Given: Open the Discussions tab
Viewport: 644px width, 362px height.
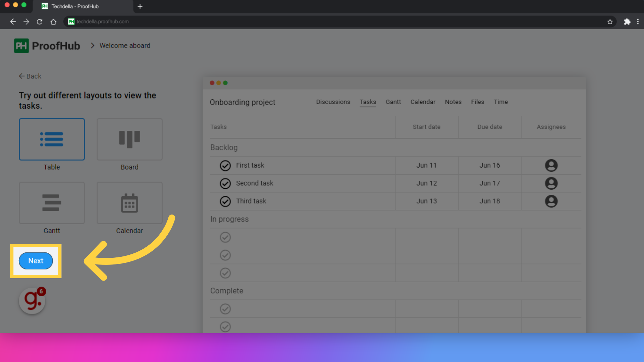Looking at the screenshot, I should [x=333, y=102].
